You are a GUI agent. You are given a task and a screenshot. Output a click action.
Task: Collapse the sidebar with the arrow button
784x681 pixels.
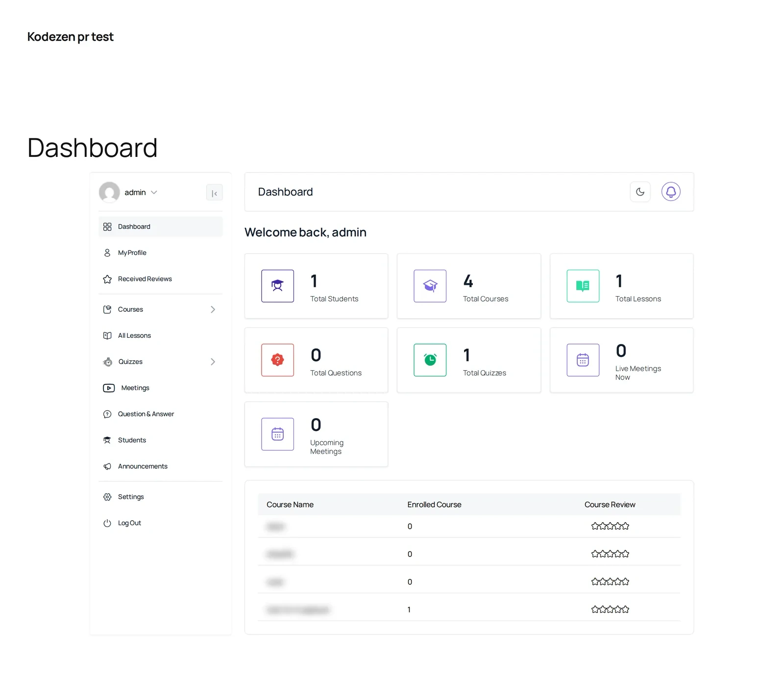[214, 193]
